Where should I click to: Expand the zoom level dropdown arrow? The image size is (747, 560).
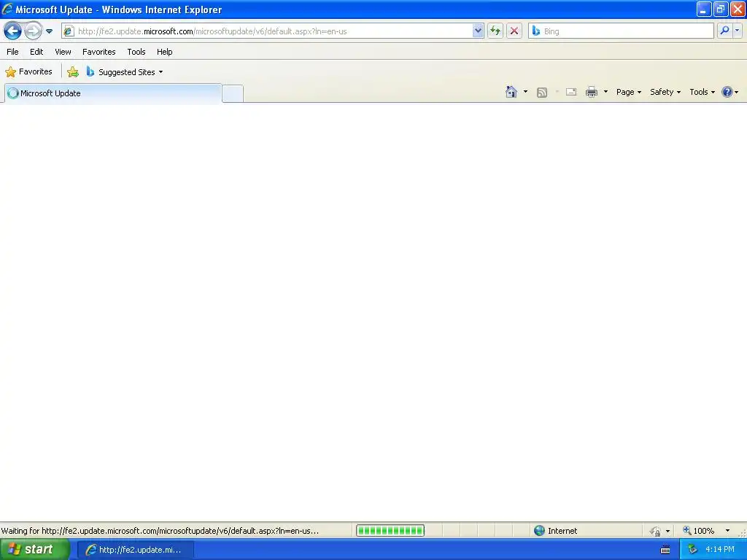(x=727, y=531)
